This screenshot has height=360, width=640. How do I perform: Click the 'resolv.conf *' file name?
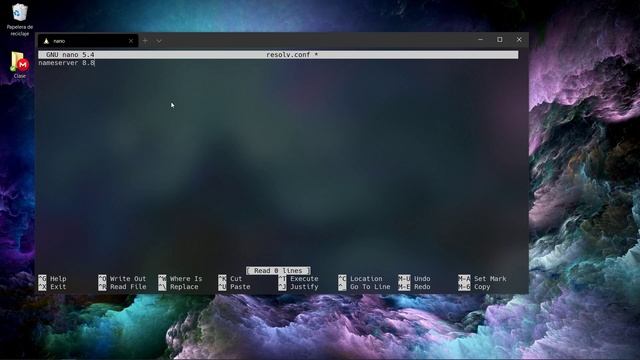coord(292,55)
